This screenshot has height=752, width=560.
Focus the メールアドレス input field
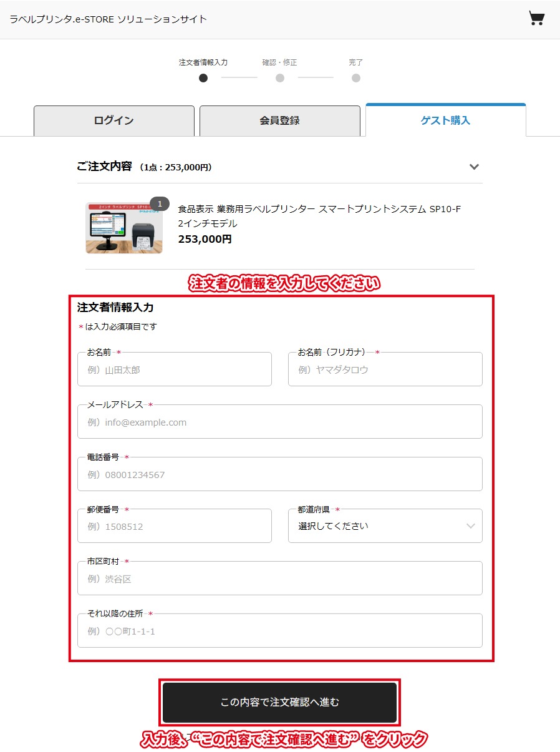coord(280,422)
